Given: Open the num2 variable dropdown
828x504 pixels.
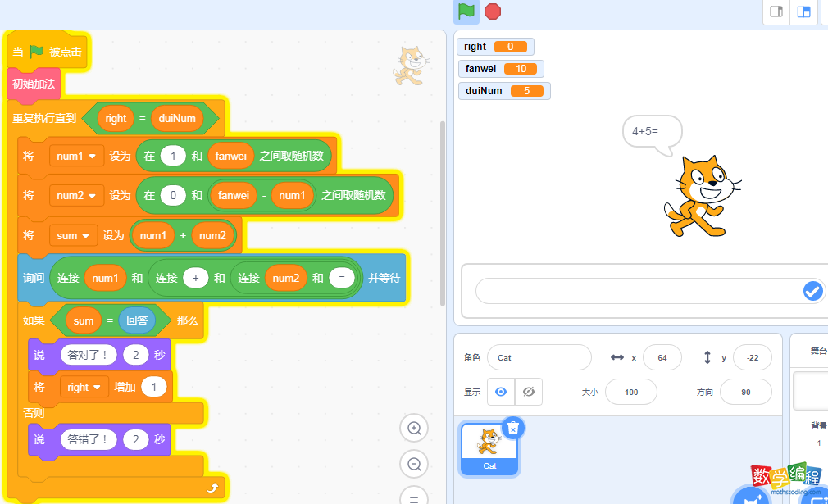Looking at the screenshot, I should point(76,196).
